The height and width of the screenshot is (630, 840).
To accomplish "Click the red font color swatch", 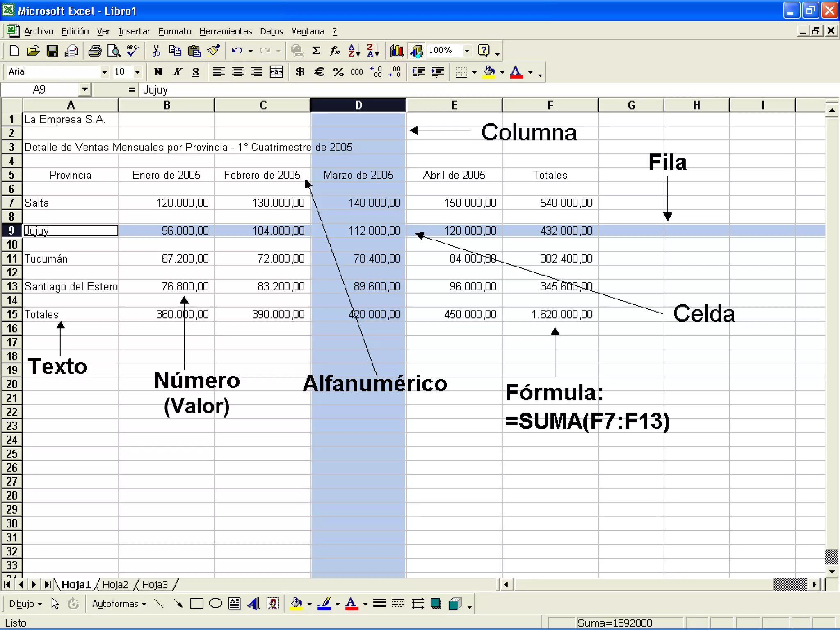I will (x=516, y=72).
